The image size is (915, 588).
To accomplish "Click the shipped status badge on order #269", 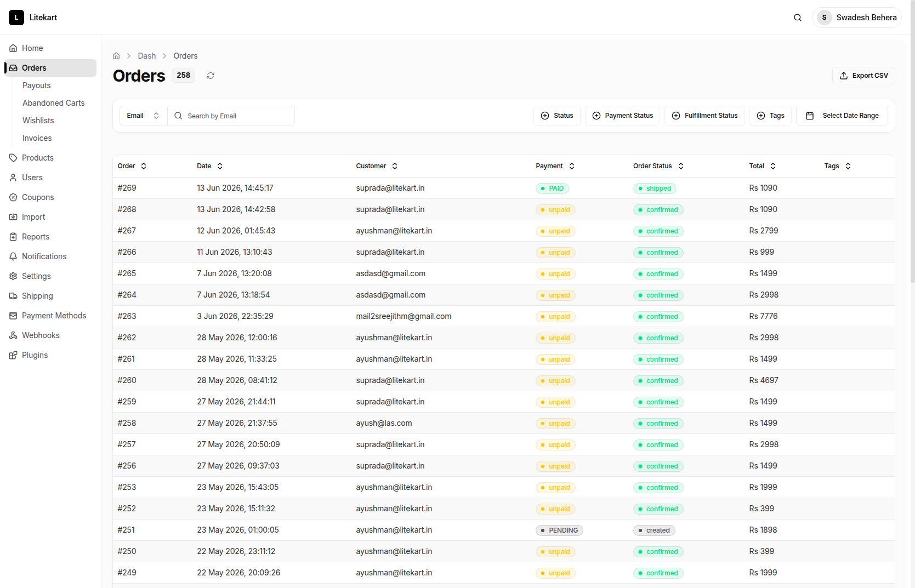I will pos(655,189).
